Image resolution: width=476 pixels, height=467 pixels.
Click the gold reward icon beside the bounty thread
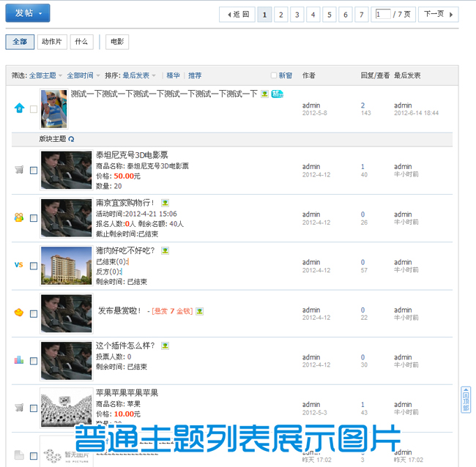pos(19,313)
